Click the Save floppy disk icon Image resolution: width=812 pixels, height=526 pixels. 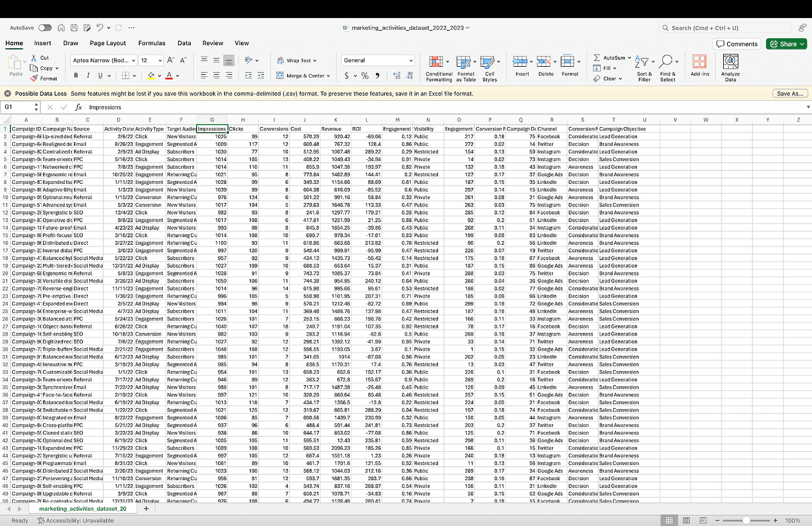click(74, 28)
